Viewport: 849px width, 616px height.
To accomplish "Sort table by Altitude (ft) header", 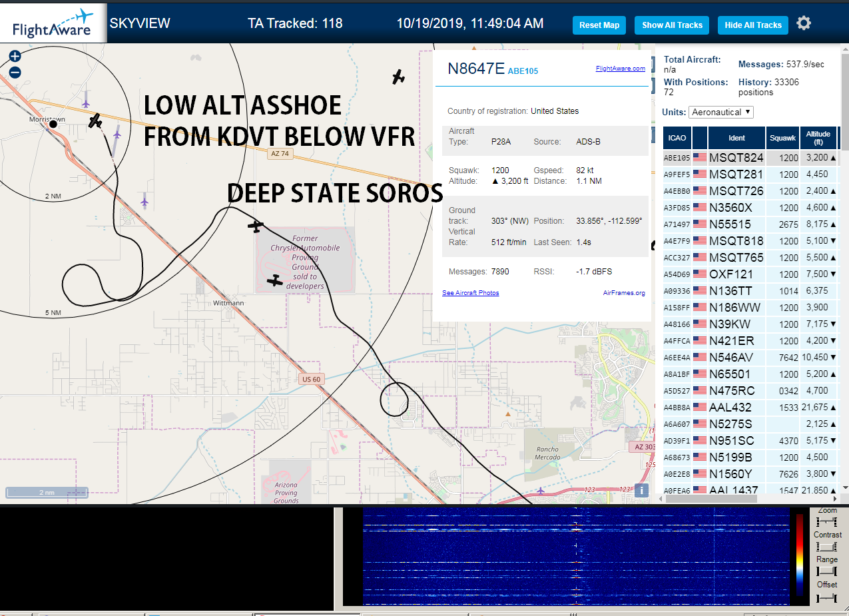I will [x=818, y=138].
